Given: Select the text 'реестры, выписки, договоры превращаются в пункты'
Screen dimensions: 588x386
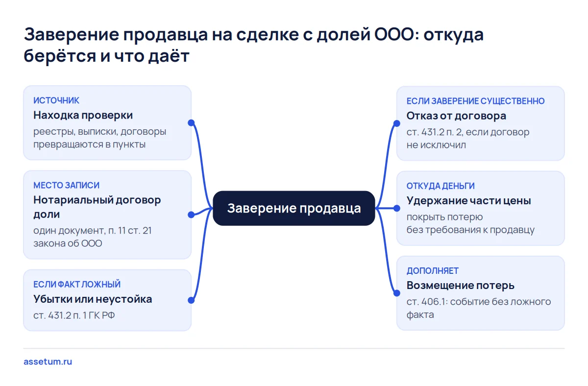Looking at the screenshot, I should point(100,138).
